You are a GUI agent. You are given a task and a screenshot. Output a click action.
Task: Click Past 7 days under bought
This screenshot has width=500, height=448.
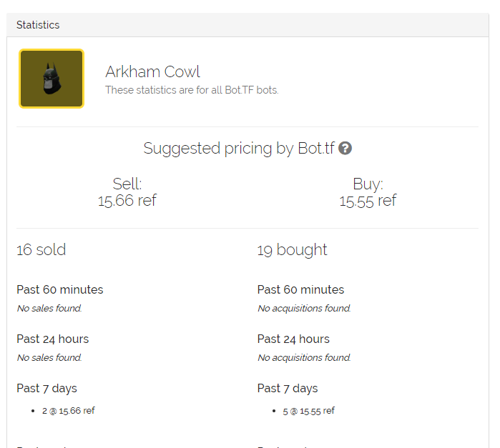288,388
